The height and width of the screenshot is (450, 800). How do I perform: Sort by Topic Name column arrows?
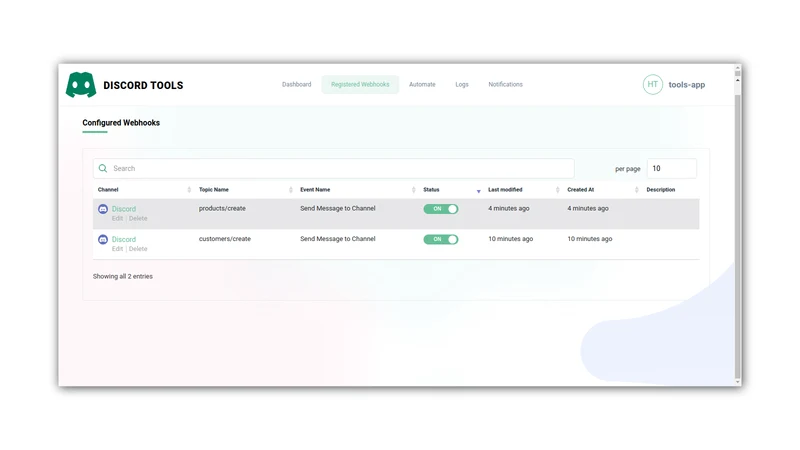coord(291,190)
